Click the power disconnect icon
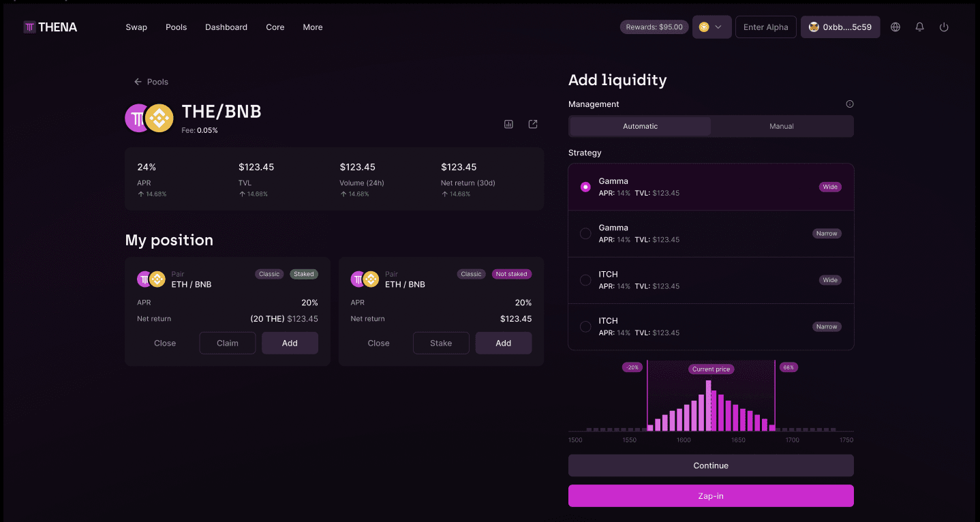The image size is (980, 522). tap(944, 27)
